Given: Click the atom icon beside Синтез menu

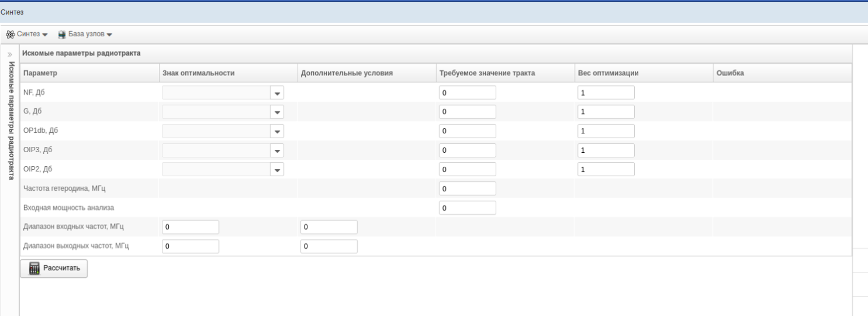Looking at the screenshot, I should (x=10, y=34).
